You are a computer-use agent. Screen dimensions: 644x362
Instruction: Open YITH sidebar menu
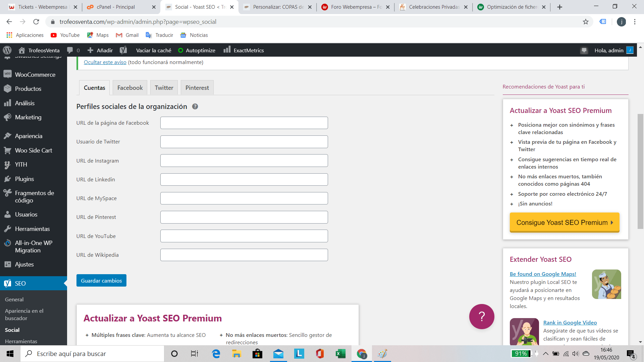[x=34, y=165]
